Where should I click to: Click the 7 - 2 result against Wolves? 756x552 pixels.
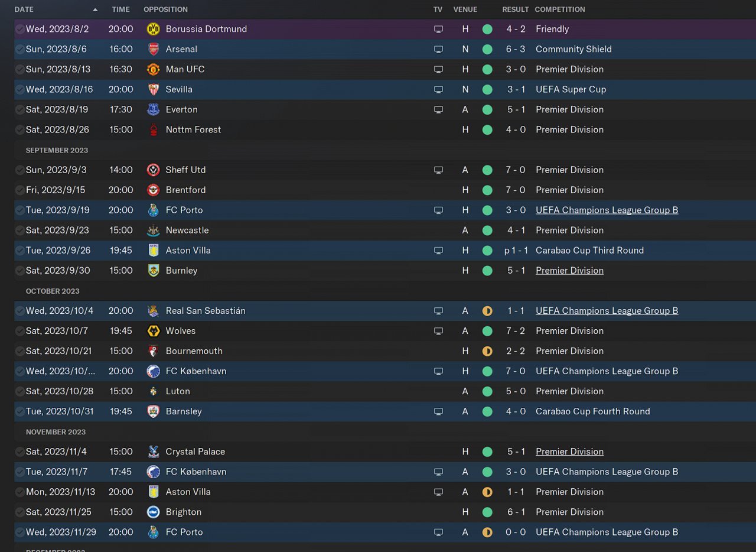point(516,331)
